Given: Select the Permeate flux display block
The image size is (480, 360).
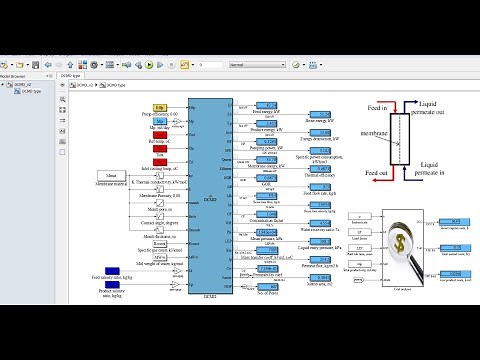Looking at the screenshot, I should [320, 259].
